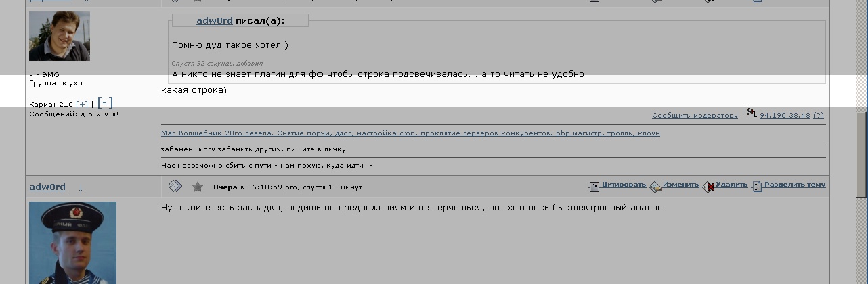The height and width of the screenshot is (284, 868).
Task: Click the Разделить тему link
Action: point(795,185)
